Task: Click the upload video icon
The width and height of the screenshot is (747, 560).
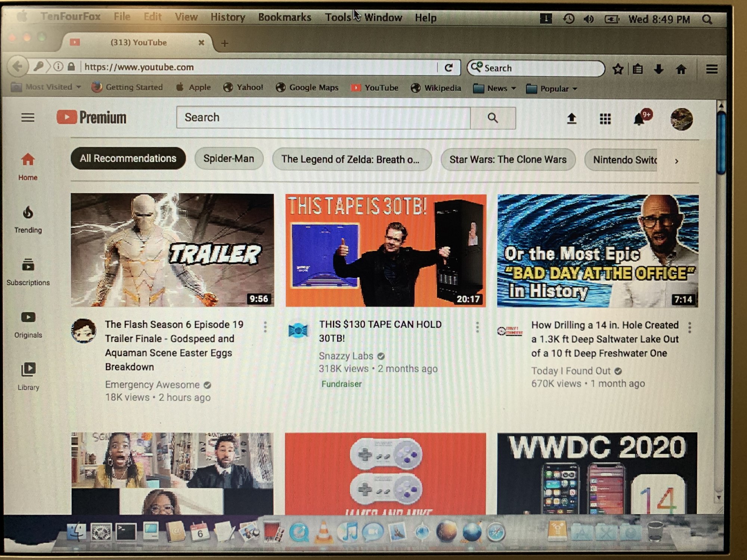Action: click(x=571, y=119)
